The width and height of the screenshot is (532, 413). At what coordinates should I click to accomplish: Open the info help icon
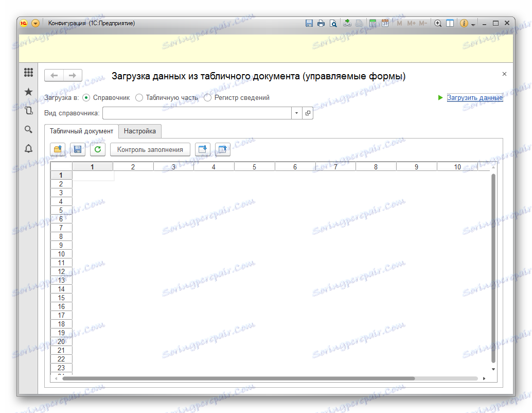click(x=464, y=23)
